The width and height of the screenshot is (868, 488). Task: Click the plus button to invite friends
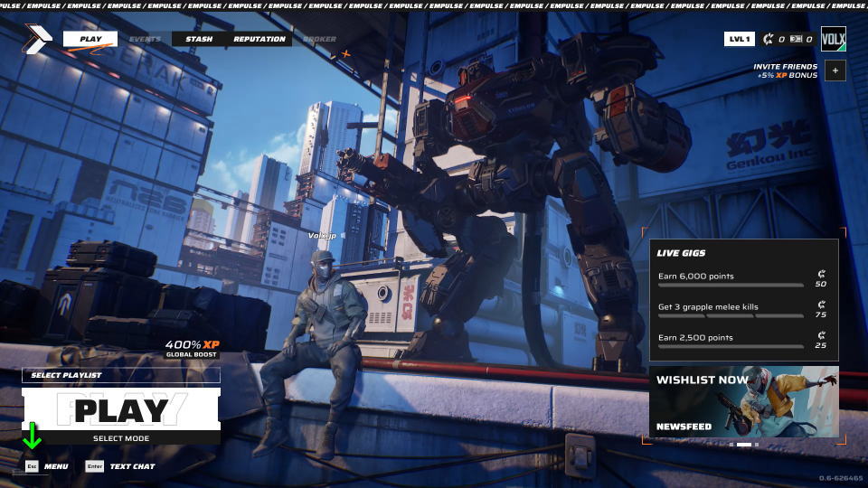pyautogui.click(x=835, y=70)
